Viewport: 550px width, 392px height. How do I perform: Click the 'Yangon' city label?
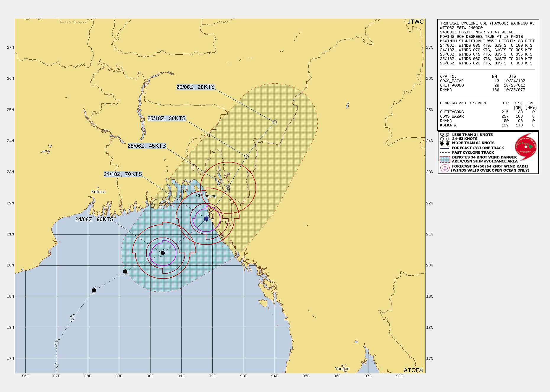[342, 369]
